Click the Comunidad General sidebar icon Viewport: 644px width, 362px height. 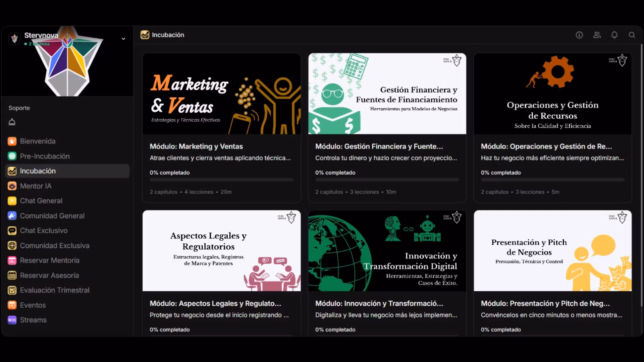tap(12, 216)
